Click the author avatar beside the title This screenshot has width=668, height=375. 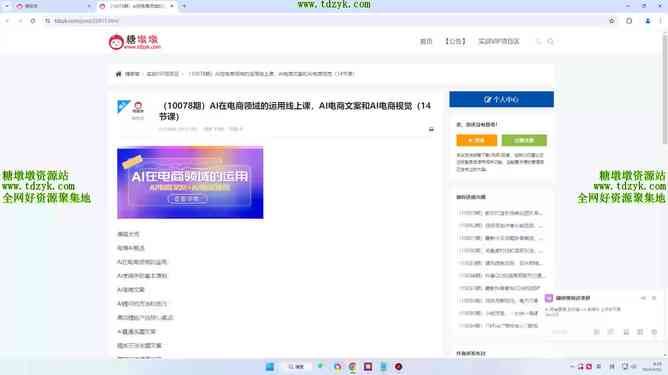tap(138, 107)
